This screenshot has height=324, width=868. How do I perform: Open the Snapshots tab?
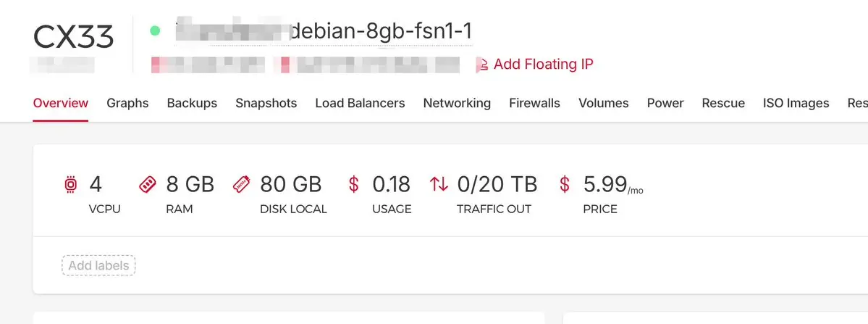tap(266, 103)
